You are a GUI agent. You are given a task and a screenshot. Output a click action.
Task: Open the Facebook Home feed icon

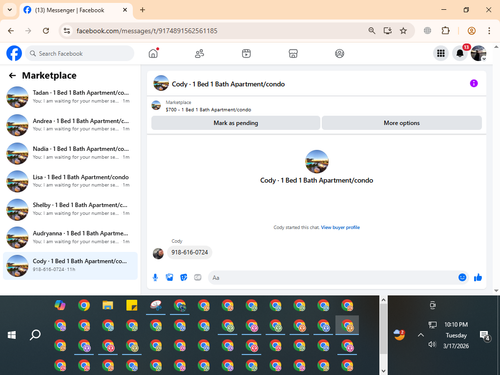[x=153, y=53]
